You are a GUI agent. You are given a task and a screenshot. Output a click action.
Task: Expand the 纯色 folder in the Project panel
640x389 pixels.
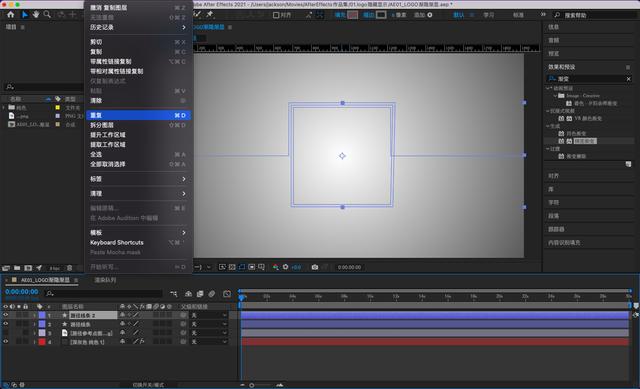coord(4,108)
